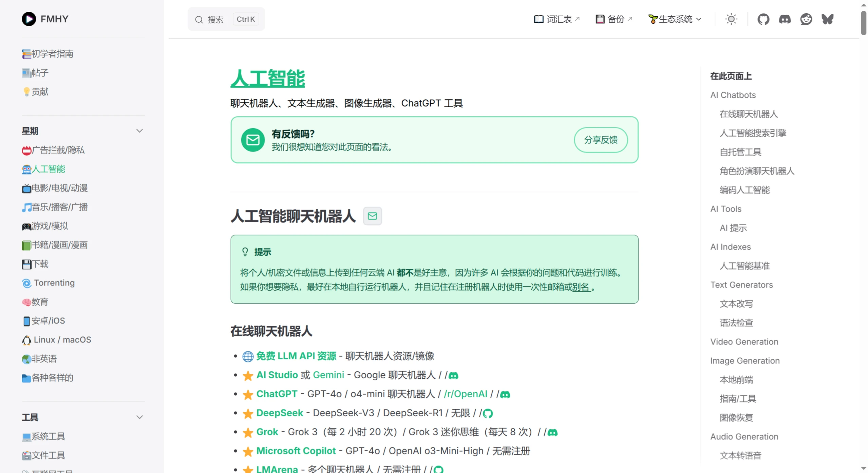Jump to AI Tools in page outline
This screenshot has width=868, height=473.
coord(726,209)
